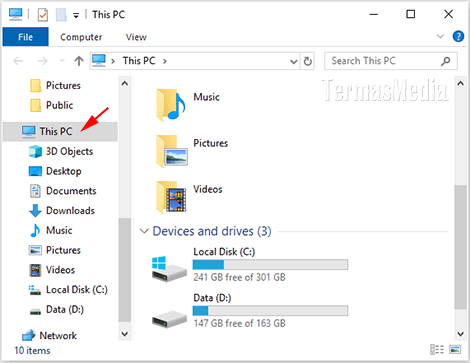Image resolution: width=470 pixels, height=363 pixels.
Task: Click the Local Disk (C:) usage bar
Action: (270, 265)
